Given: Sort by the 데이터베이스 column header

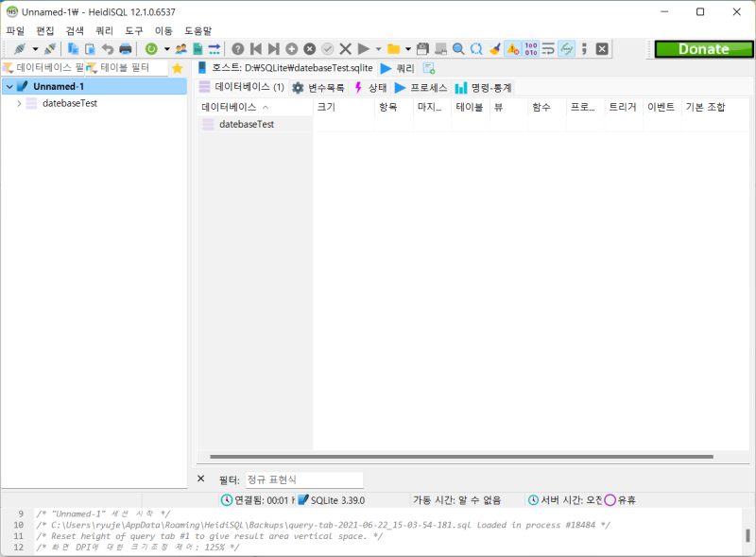Looking at the screenshot, I should coord(255,107).
